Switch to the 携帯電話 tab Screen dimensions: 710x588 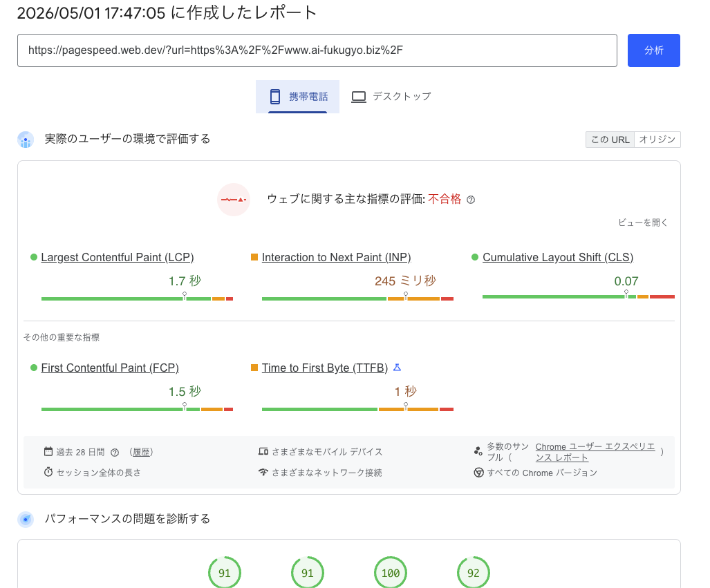point(297,97)
